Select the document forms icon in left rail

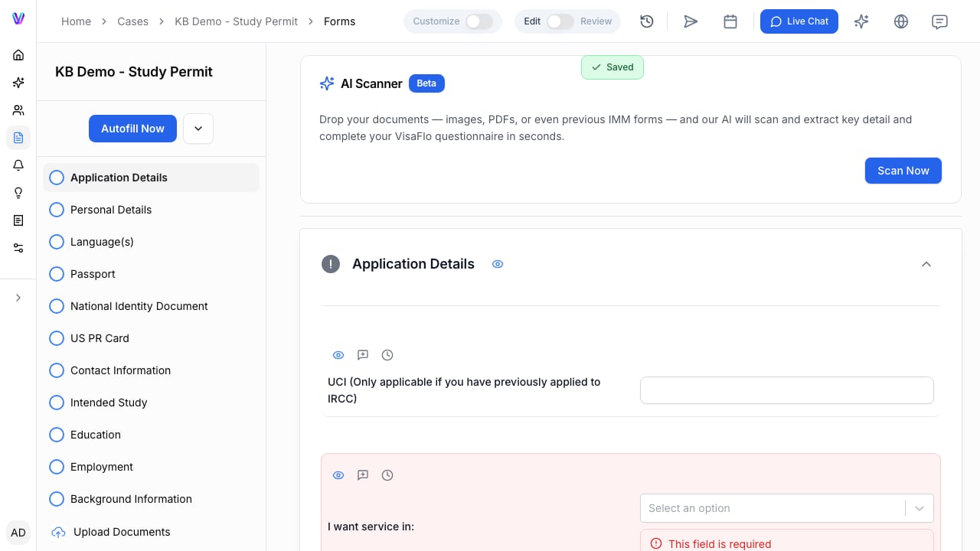coord(18,138)
